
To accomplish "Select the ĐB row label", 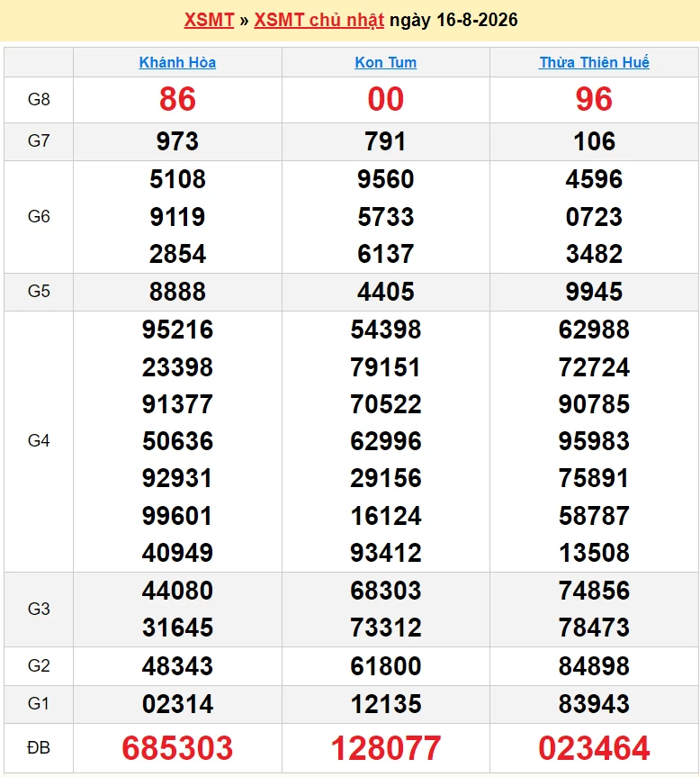I will 39,748.
